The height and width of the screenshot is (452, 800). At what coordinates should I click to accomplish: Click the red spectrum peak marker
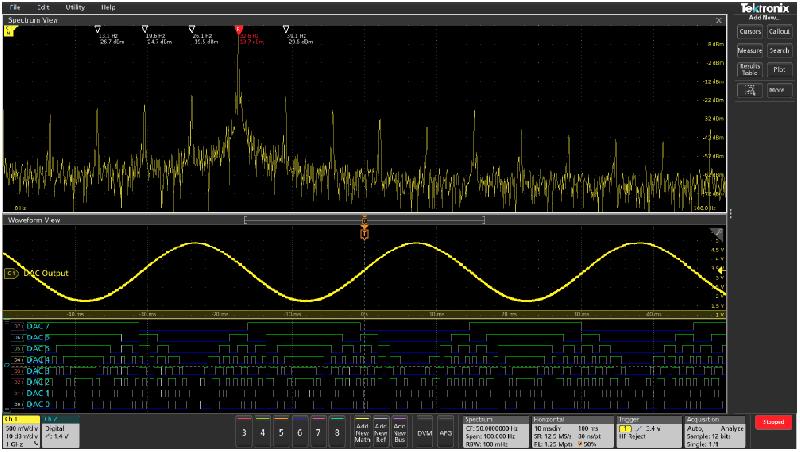(238, 30)
